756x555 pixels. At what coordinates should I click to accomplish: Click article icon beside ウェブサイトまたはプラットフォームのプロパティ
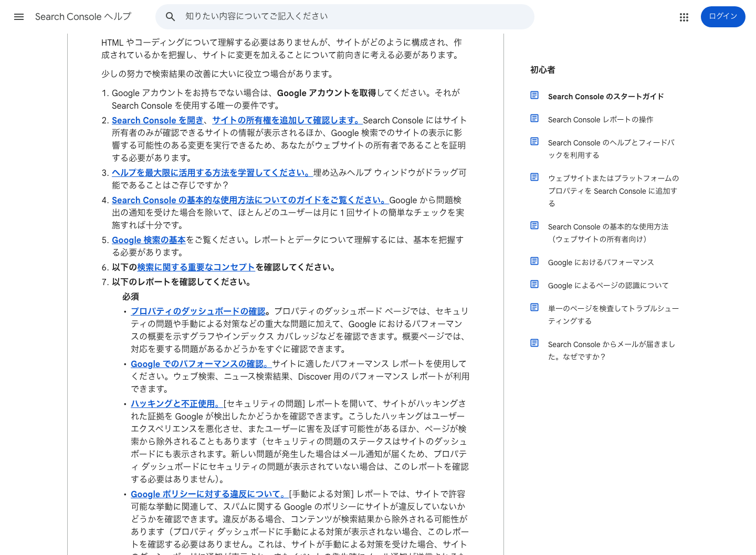pos(534,177)
